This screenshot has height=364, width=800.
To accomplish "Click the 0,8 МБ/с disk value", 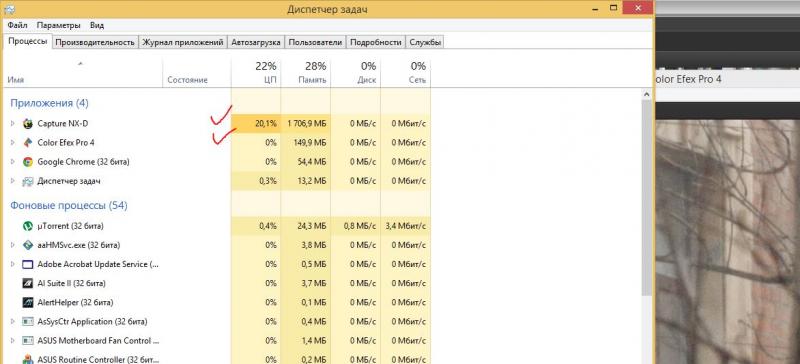I will tap(359, 226).
